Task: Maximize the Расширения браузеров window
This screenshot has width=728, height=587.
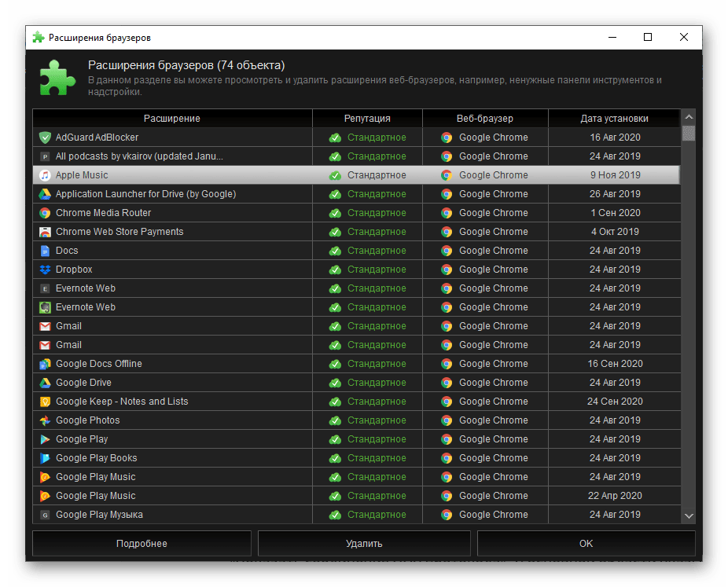Action: [648, 37]
